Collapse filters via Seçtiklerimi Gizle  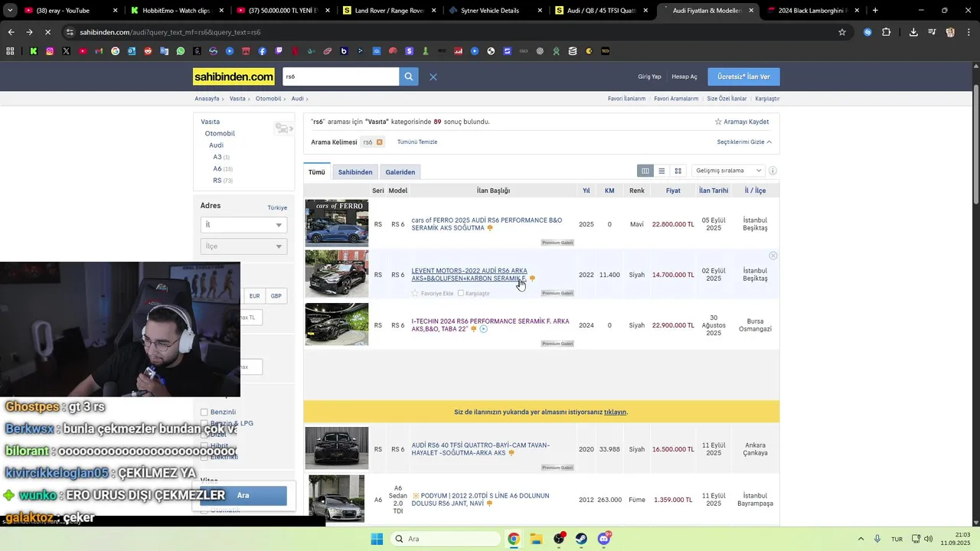744,142
